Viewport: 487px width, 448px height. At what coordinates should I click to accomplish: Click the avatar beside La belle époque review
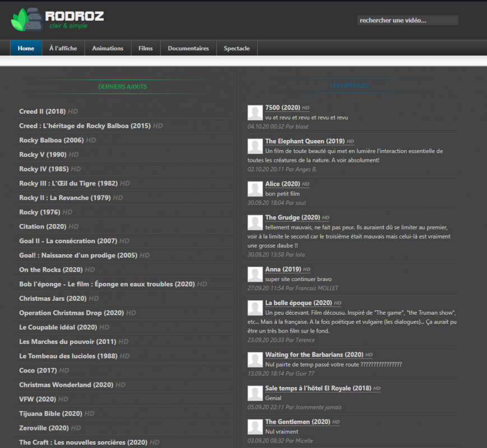point(255,307)
